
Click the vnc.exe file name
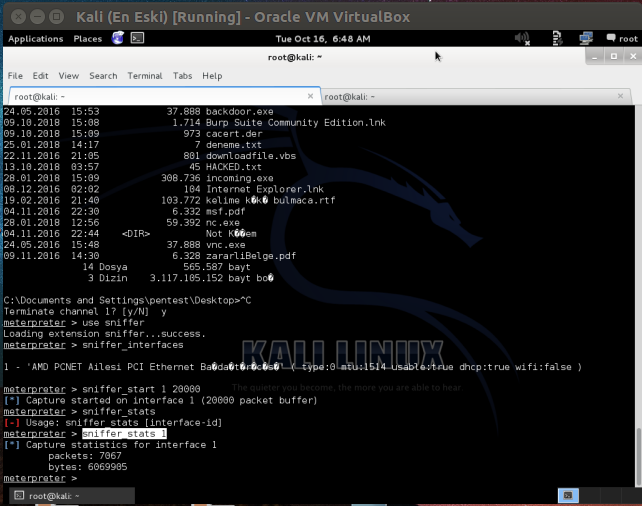point(226,244)
